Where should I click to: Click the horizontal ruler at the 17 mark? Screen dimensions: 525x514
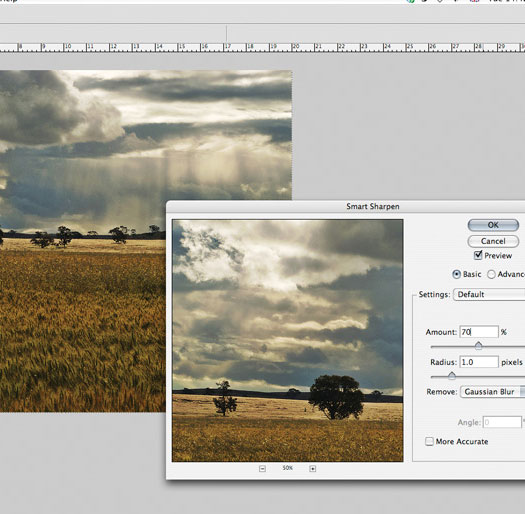[x=228, y=47]
